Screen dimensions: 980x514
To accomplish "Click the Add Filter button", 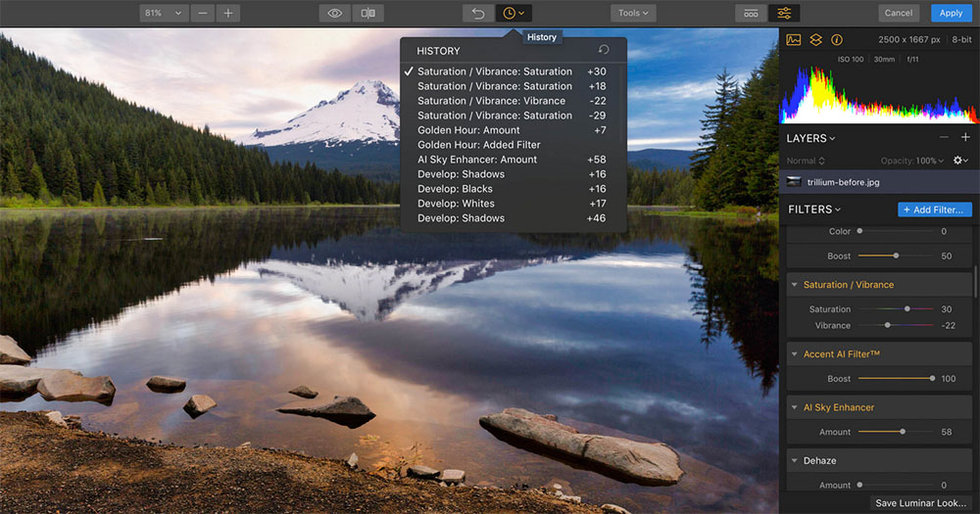I will coord(934,210).
